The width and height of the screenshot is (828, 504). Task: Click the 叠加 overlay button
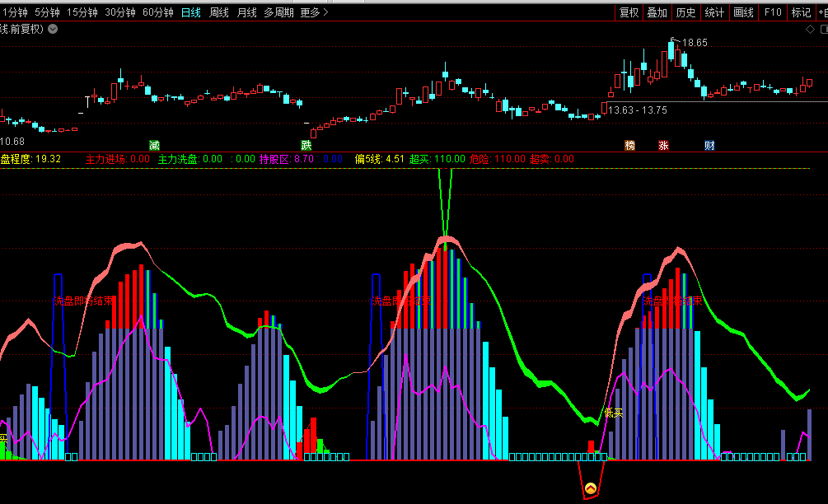(x=657, y=12)
